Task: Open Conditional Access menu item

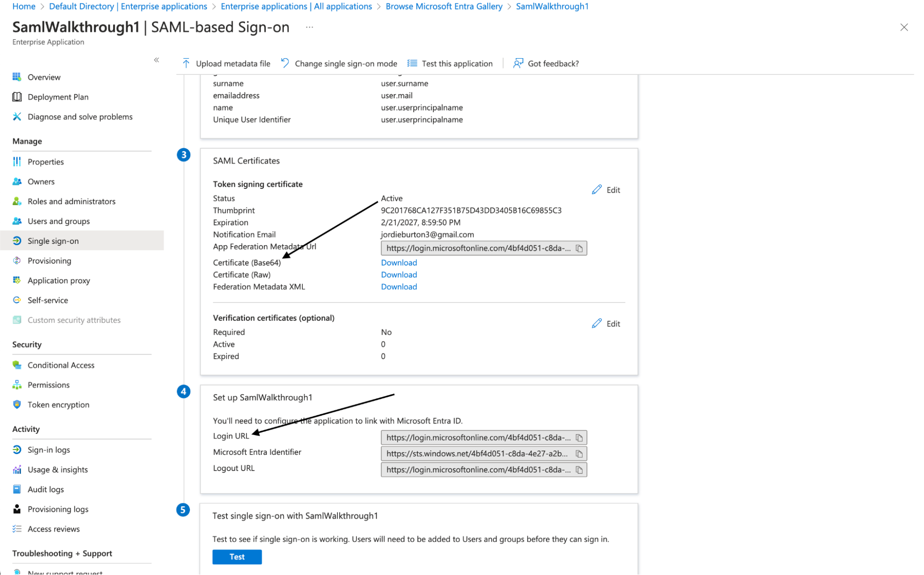Action: point(61,365)
